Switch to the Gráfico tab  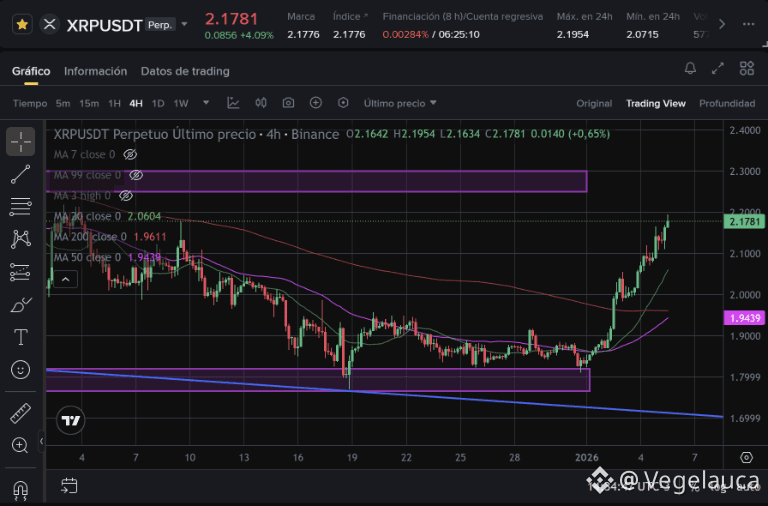pos(31,71)
